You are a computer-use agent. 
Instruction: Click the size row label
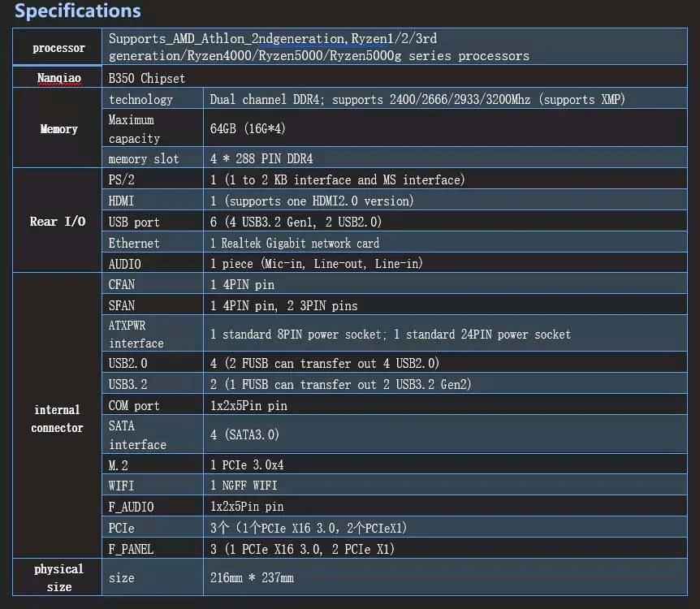pyautogui.click(x=121, y=578)
